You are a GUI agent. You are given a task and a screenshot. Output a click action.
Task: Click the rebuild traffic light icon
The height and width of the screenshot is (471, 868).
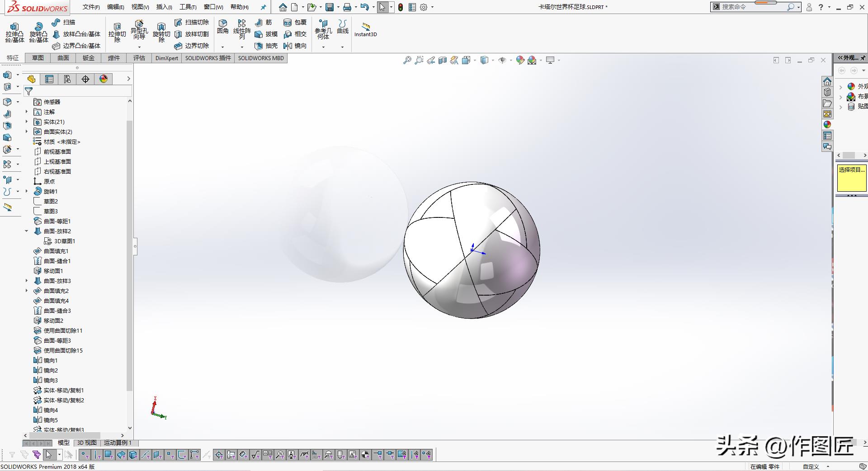click(400, 7)
